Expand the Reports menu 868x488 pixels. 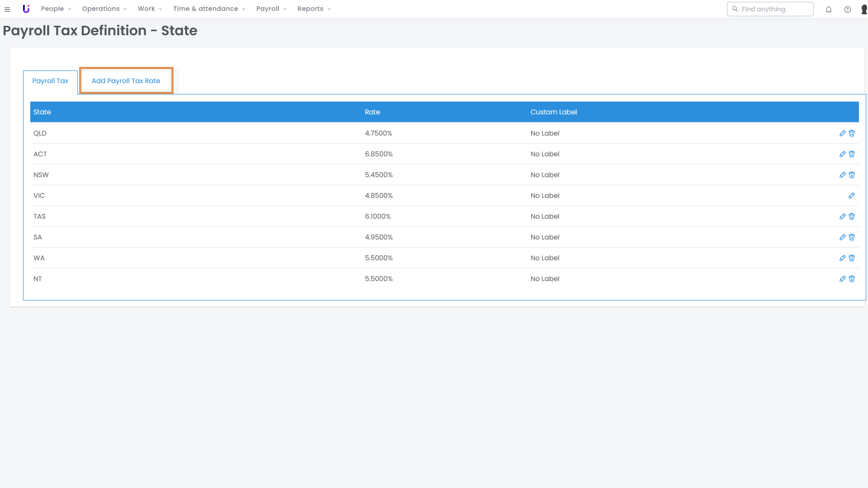314,9
